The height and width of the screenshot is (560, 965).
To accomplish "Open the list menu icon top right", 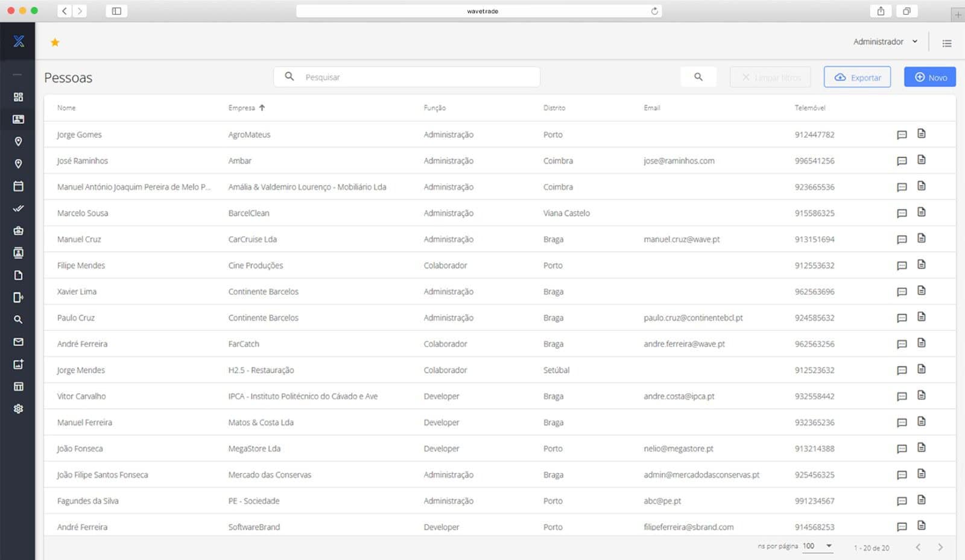I will pyautogui.click(x=947, y=43).
